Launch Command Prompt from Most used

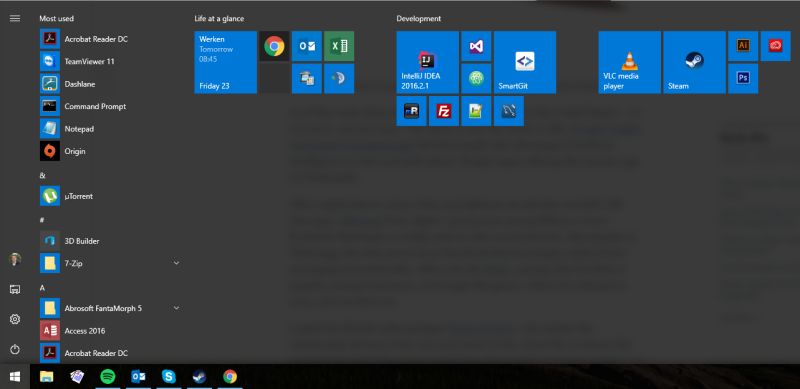[110, 106]
